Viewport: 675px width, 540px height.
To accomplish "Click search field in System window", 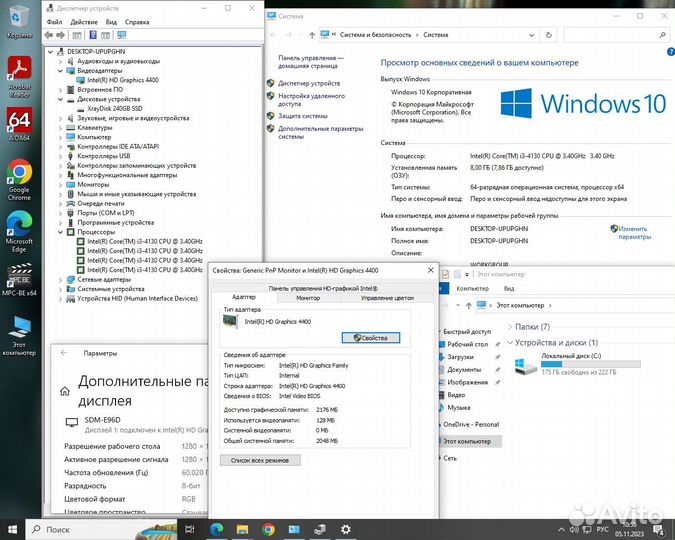I will tap(616, 35).
